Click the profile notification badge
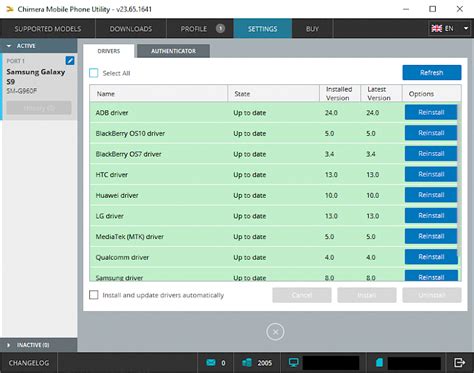 pyautogui.click(x=220, y=29)
